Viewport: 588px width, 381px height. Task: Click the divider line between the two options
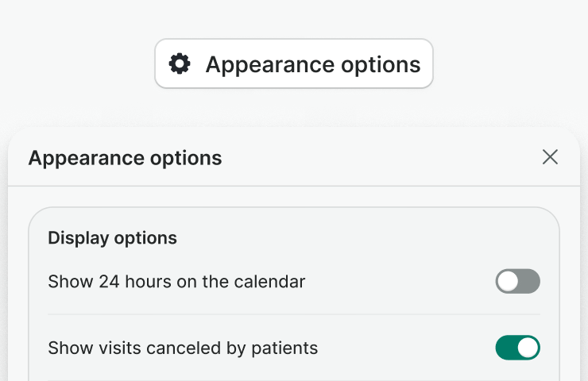pos(294,314)
